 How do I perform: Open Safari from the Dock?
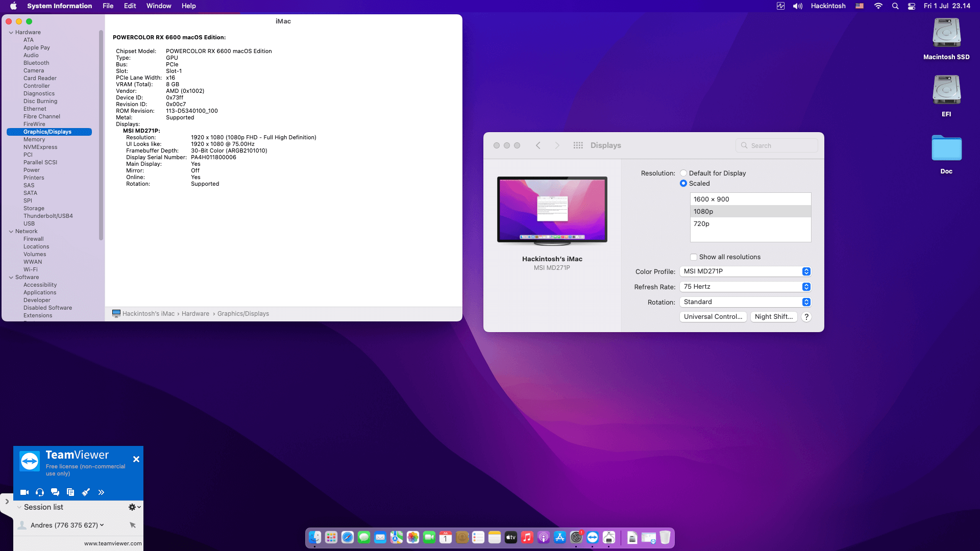[348, 537]
